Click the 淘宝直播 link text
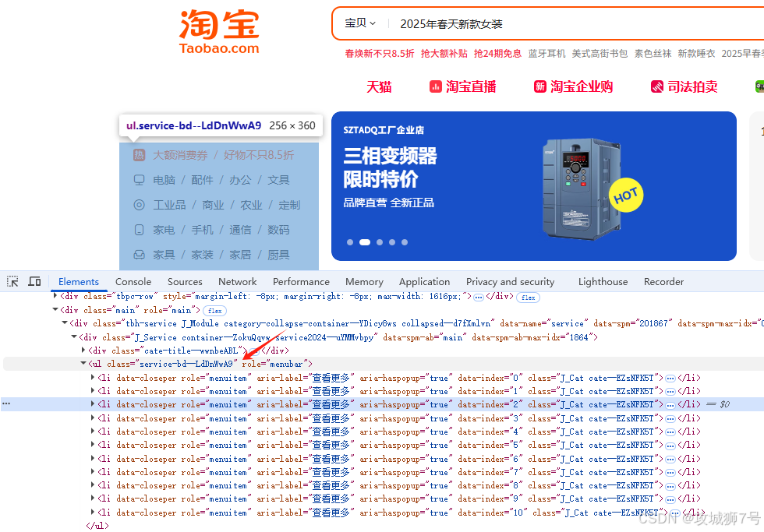Image resolution: width=764 pixels, height=532 pixels. pos(471,86)
